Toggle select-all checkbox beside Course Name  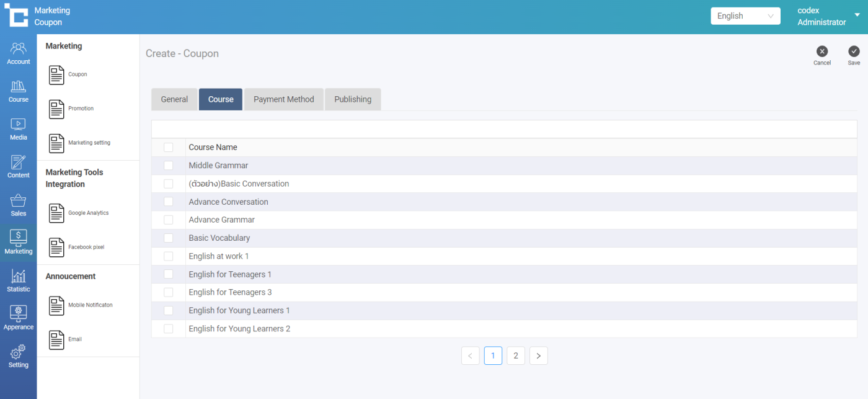169,148
